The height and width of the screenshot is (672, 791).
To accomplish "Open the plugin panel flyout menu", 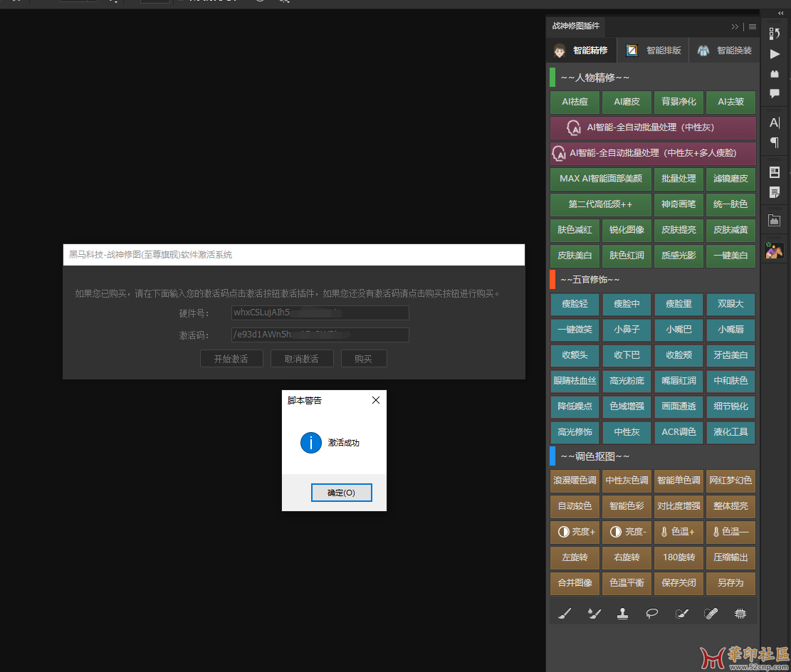I will click(x=753, y=26).
